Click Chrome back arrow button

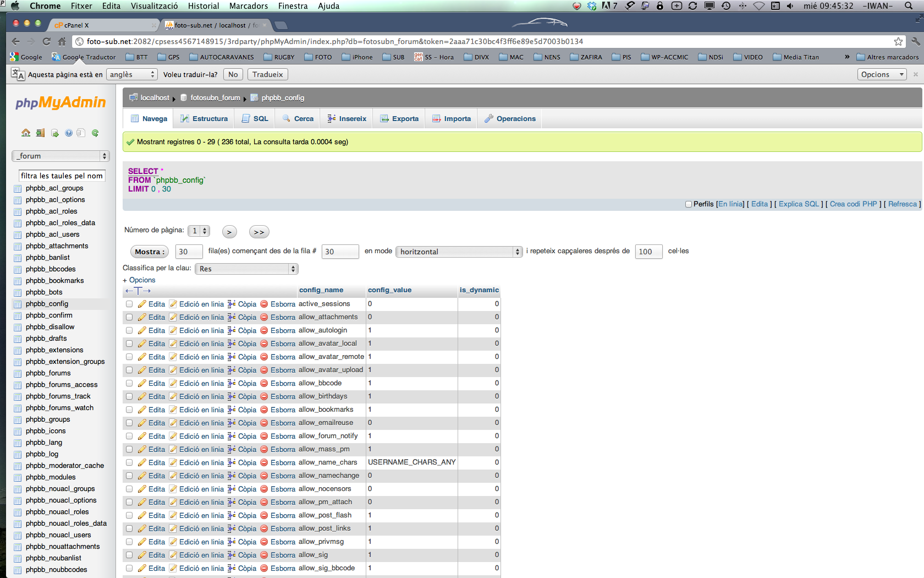15,41
